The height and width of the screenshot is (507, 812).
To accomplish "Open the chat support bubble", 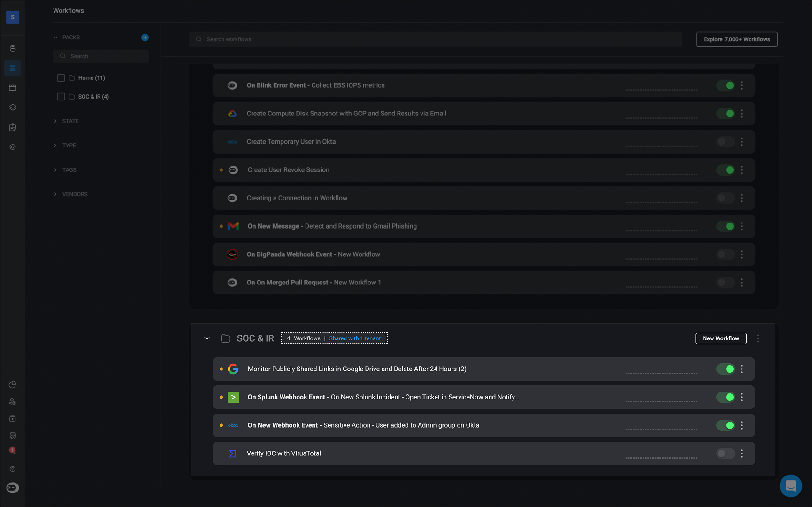I will tap(790, 485).
